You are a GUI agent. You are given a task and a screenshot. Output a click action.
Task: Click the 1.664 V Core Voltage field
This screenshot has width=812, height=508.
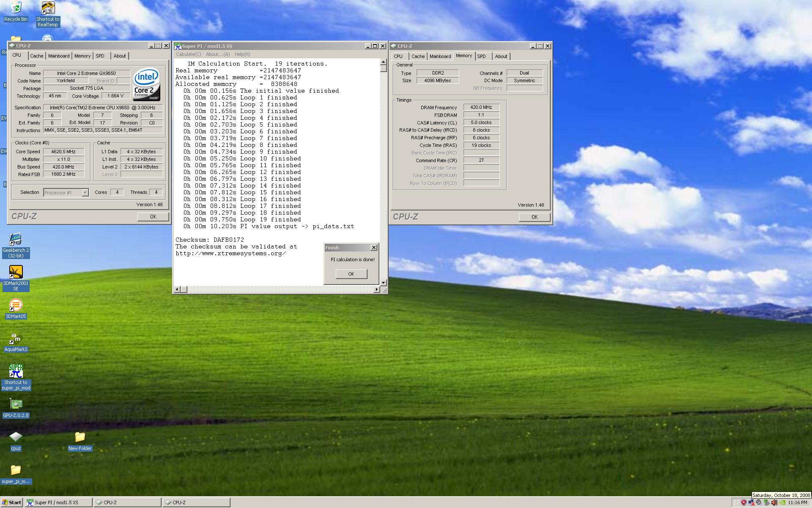pyautogui.click(x=115, y=96)
